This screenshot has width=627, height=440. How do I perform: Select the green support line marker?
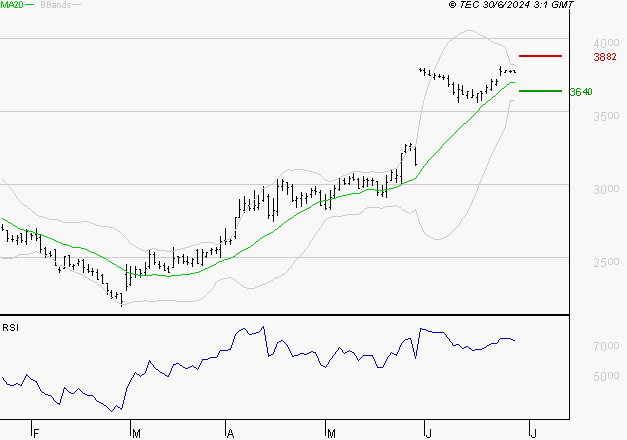pyautogui.click(x=540, y=91)
